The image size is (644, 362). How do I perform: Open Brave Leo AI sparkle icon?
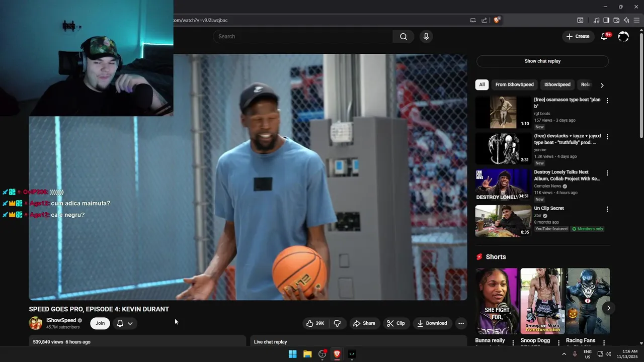coord(626,20)
